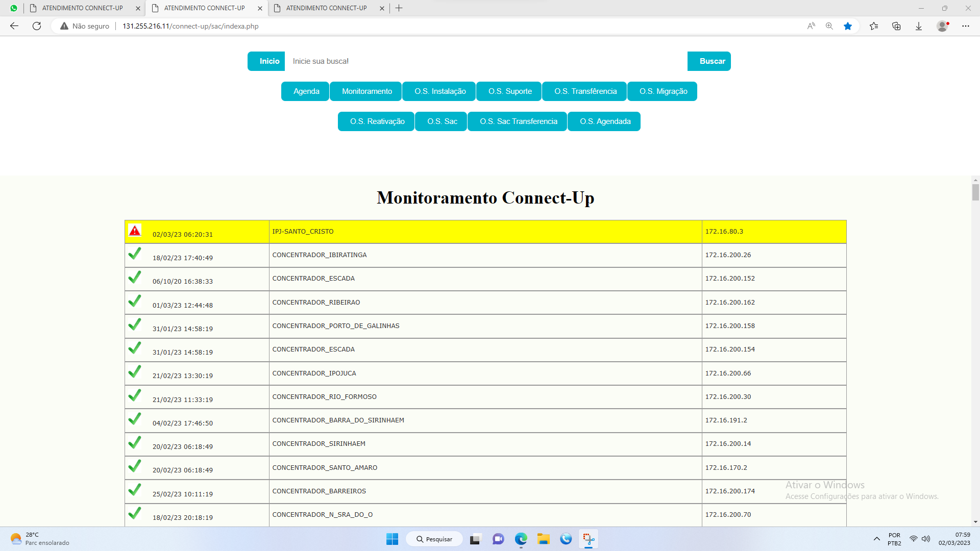
Task: Show hidden system tray icons chevron
Action: (876, 539)
